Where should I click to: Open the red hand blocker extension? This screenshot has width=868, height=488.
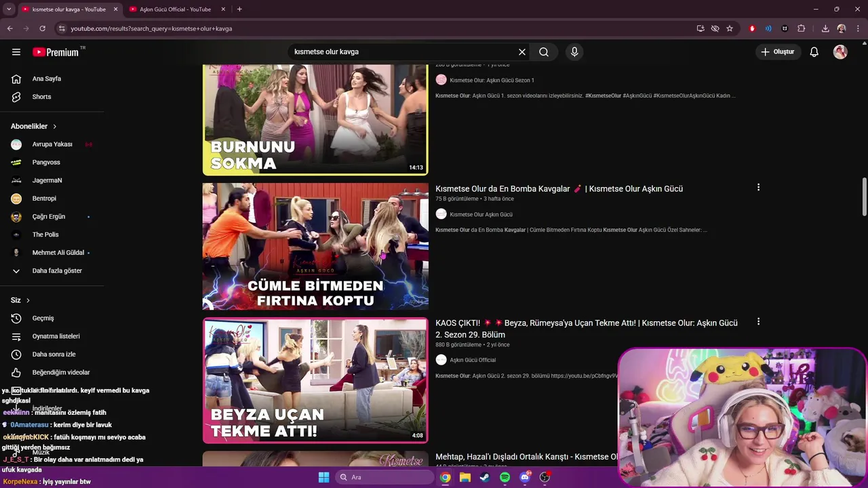(x=752, y=28)
